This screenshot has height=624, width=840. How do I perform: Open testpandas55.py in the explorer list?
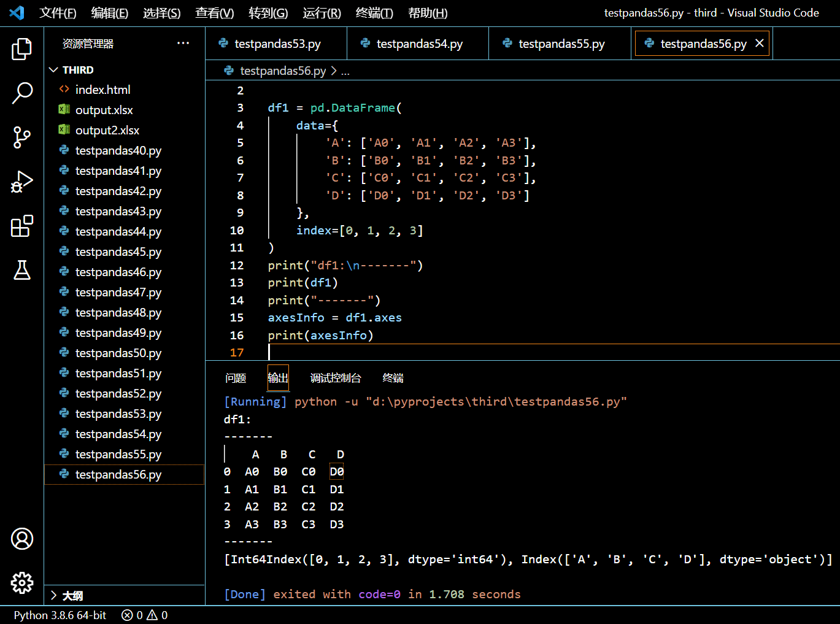pos(125,454)
